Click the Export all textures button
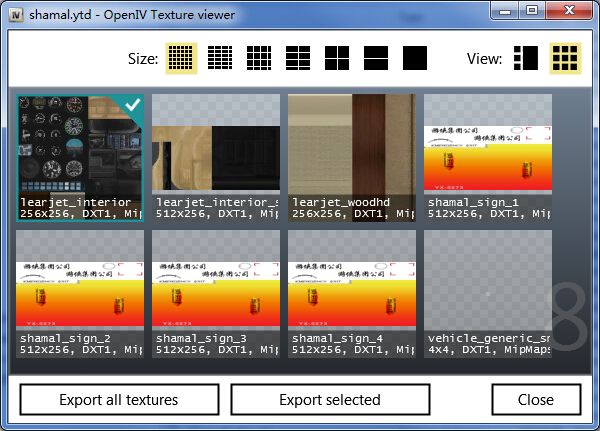Screen dimensions: 600x431 coord(119,400)
